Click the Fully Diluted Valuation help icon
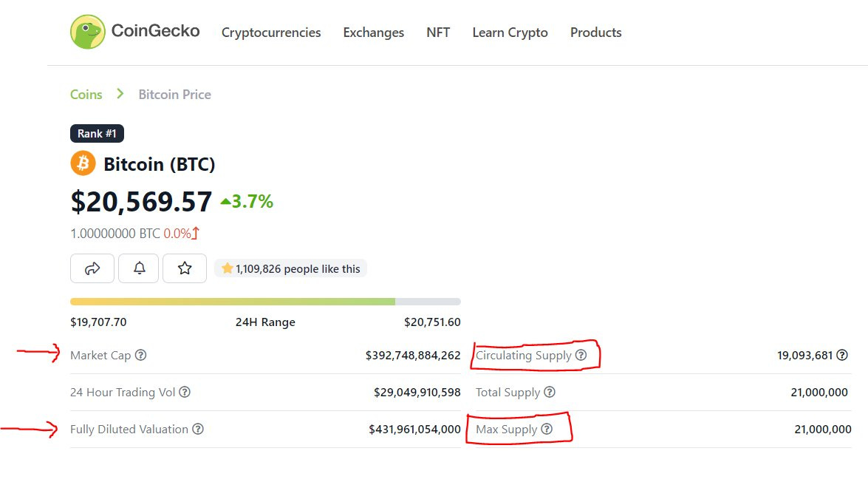The width and height of the screenshot is (868, 485). 198,429
